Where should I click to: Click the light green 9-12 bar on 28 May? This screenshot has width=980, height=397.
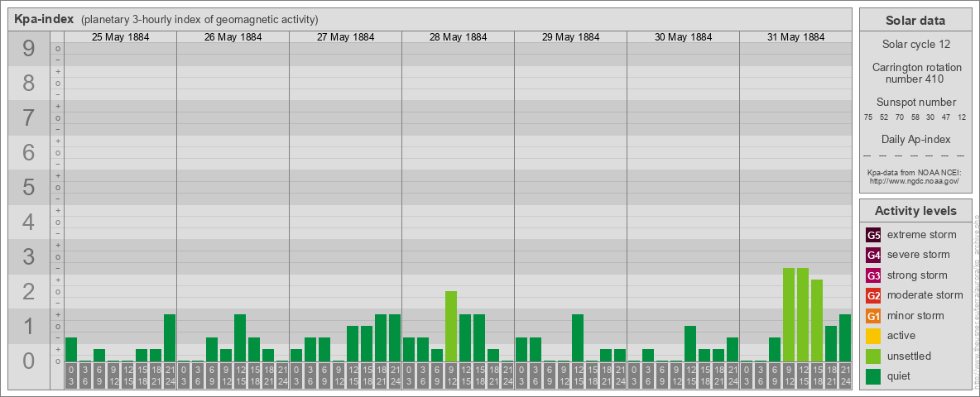click(x=450, y=326)
